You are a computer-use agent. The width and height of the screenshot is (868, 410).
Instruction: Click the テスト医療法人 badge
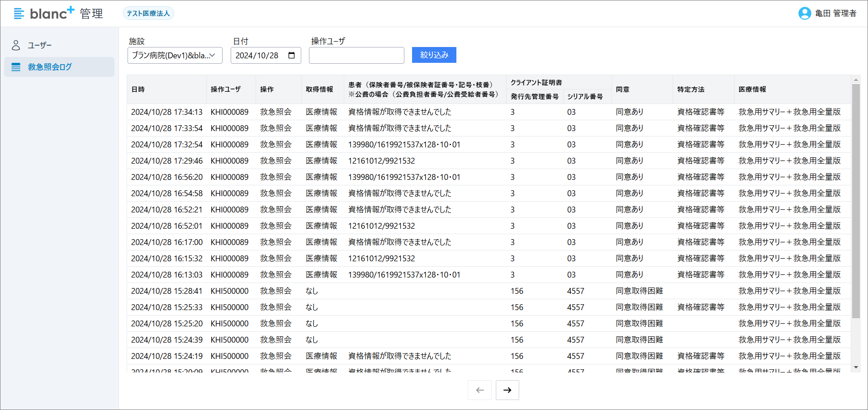click(148, 13)
